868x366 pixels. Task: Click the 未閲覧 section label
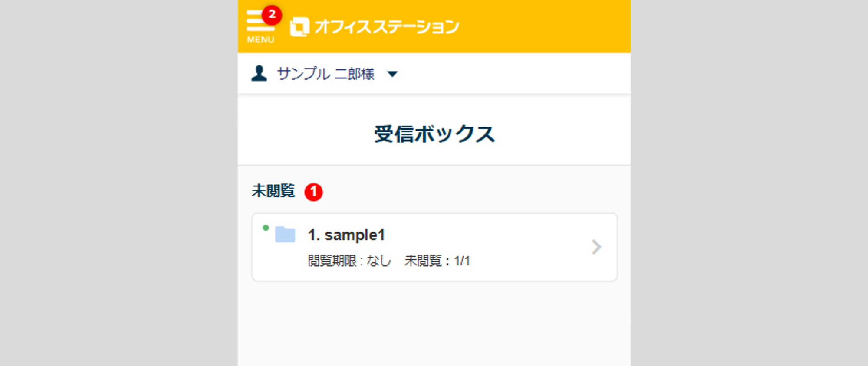click(273, 191)
